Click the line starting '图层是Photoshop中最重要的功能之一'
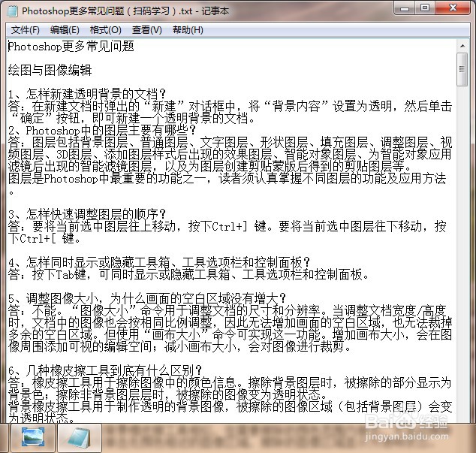Screen dimensions: 476x453 coord(227,178)
